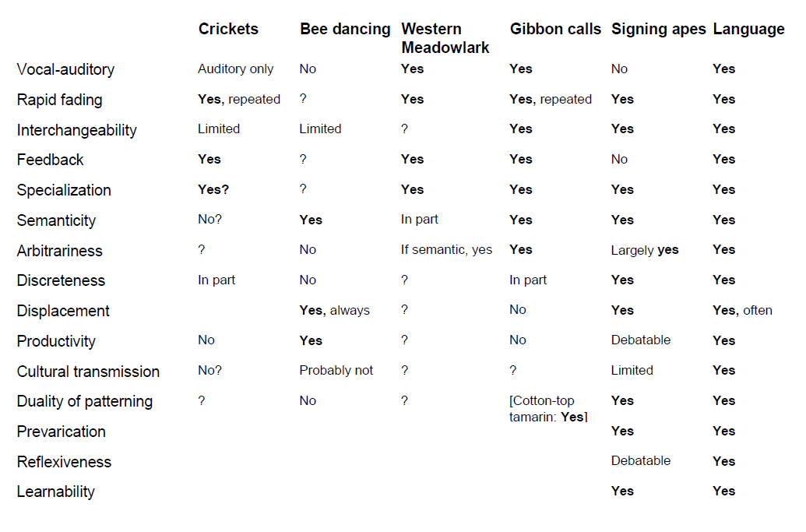Click the Cultural transmission row label
This screenshot has width=806, height=532.
[88, 371]
